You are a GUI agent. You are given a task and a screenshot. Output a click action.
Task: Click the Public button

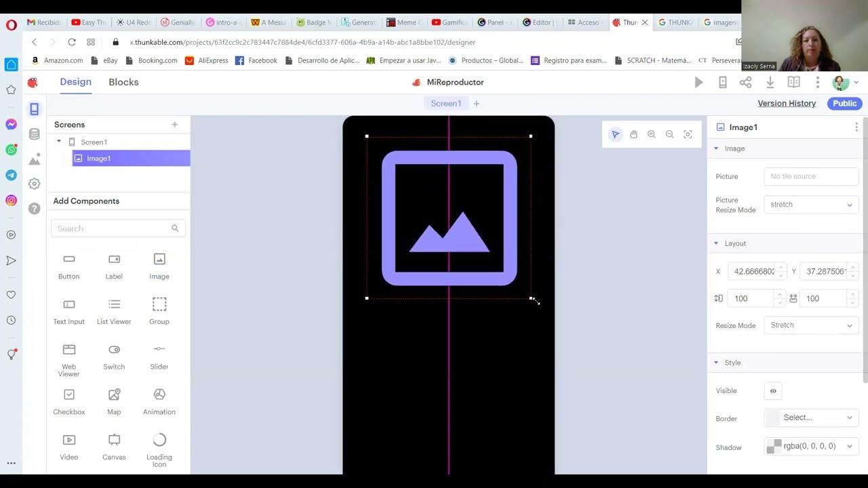[844, 104]
